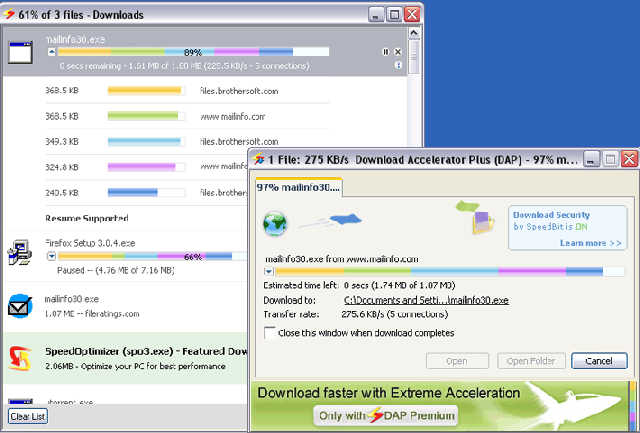640x433 pixels.
Task: Select the 97% mailinfo30 tab
Action: [298, 187]
